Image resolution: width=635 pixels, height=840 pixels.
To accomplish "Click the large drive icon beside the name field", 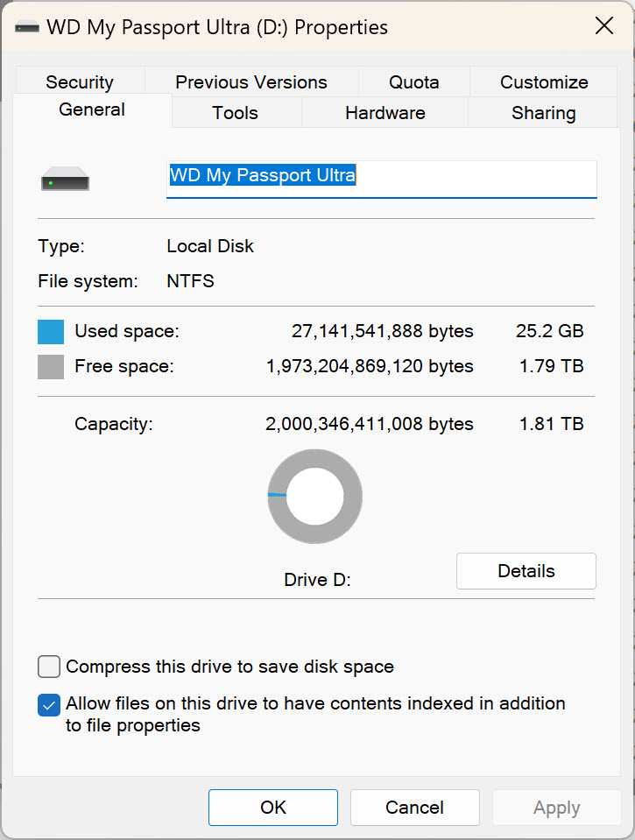I will pyautogui.click(x=66, y=179).
